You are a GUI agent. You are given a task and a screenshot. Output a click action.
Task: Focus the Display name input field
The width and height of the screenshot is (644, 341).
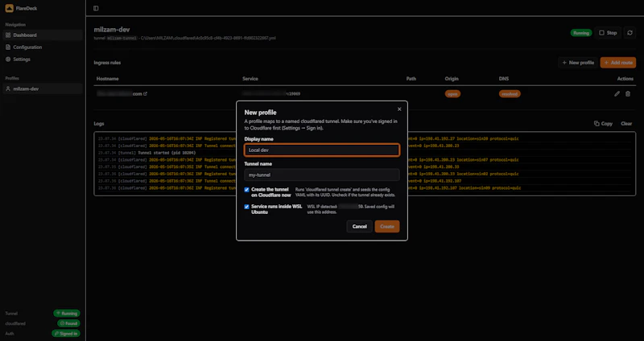click(x=322, y=150)
